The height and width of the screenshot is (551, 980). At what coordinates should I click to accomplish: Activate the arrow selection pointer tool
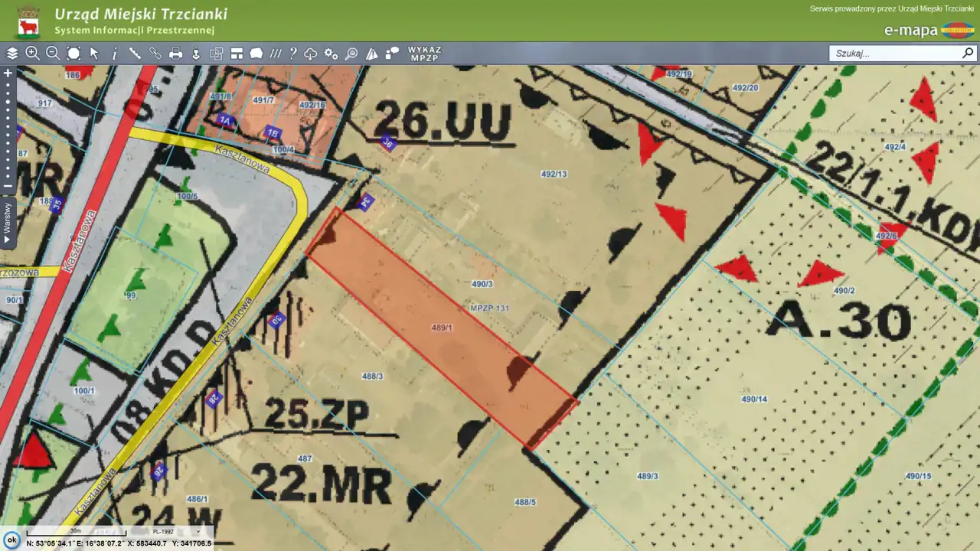point(94,54)
